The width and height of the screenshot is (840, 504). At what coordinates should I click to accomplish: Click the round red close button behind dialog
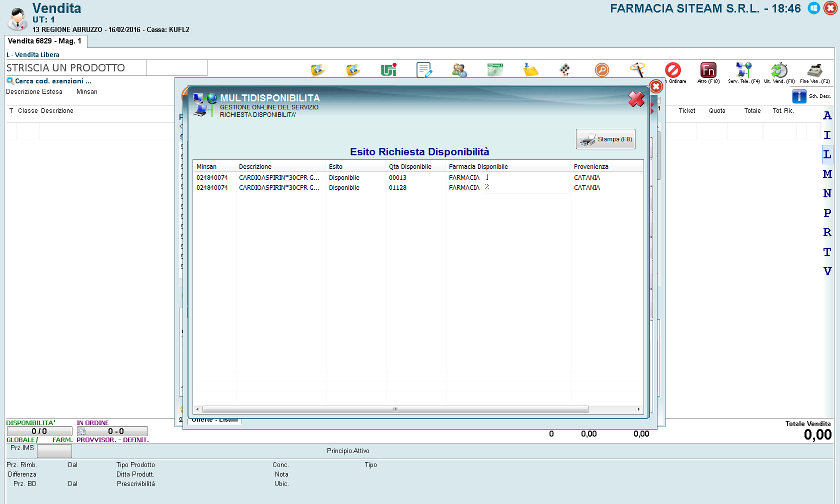pyautogui.click(x=656, y=86)
